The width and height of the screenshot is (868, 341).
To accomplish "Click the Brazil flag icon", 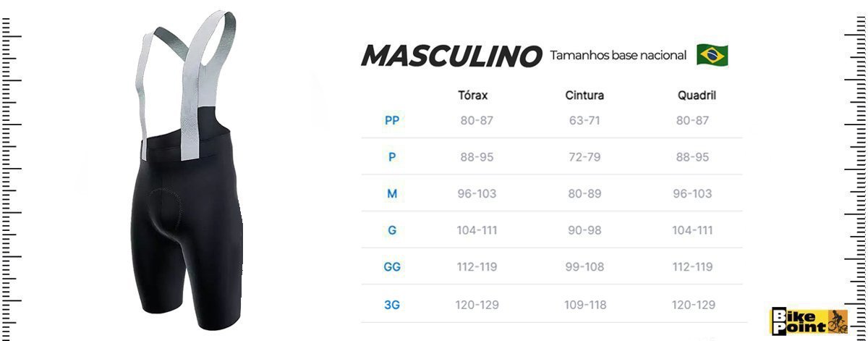I will click(x=712, y=55).
